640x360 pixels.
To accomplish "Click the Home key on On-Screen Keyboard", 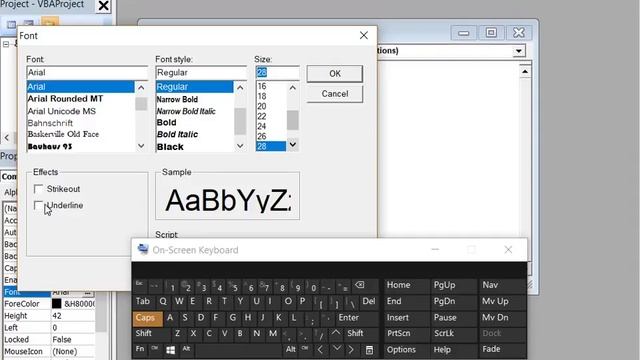I will pyautogui.click(x=398, y=285).
